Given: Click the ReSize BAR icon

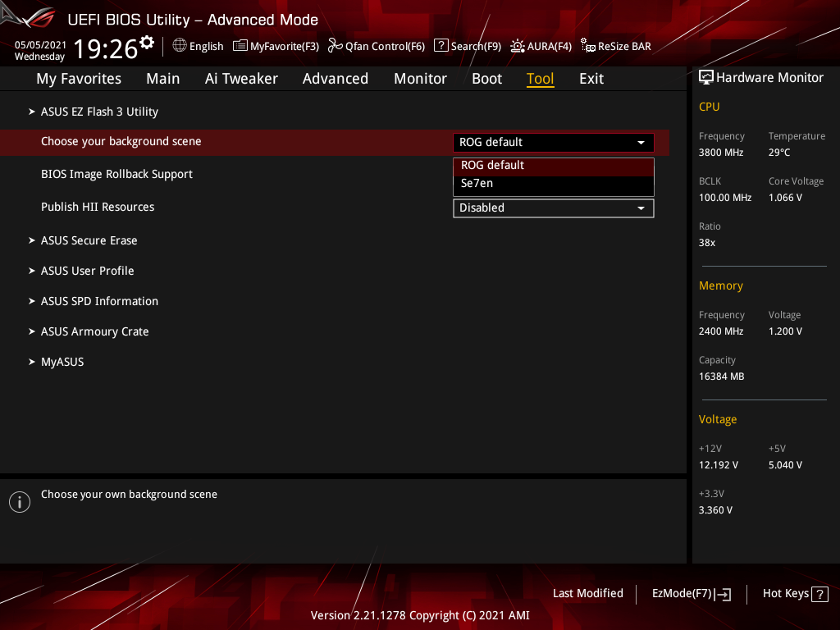Looking at the screenshot, I should [x=588, y=46].
